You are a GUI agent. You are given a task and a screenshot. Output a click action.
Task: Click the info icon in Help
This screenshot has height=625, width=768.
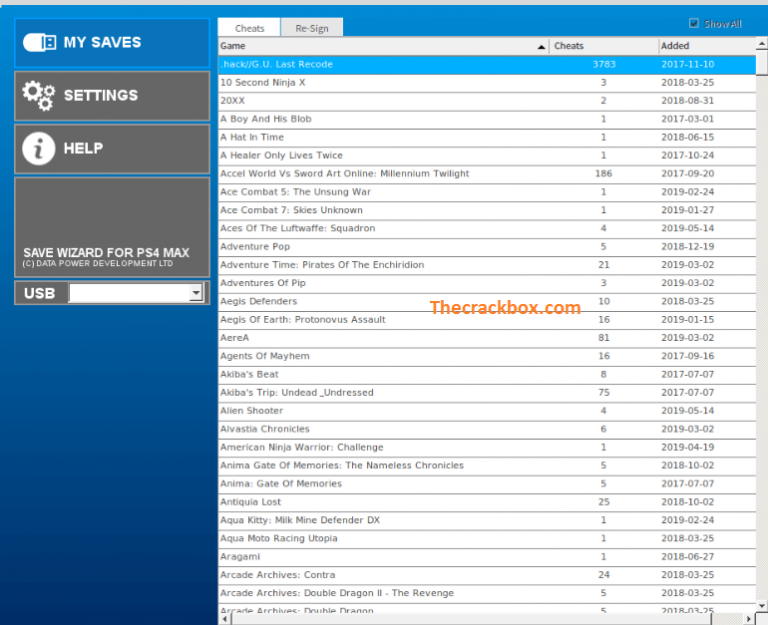coord(39,148)
